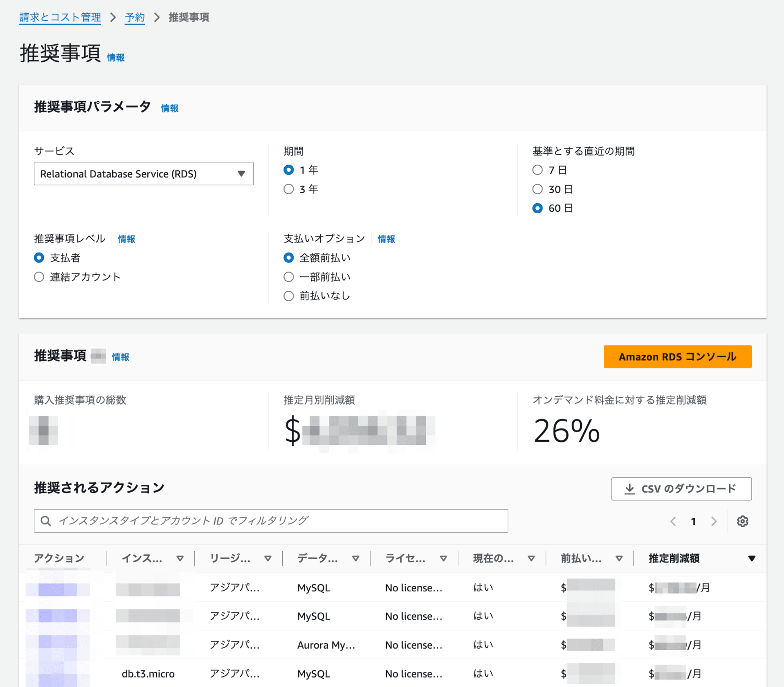Select 前払いなし payment option
The width and height of the screenshot is (784, 687).
[x=289, y=296]
